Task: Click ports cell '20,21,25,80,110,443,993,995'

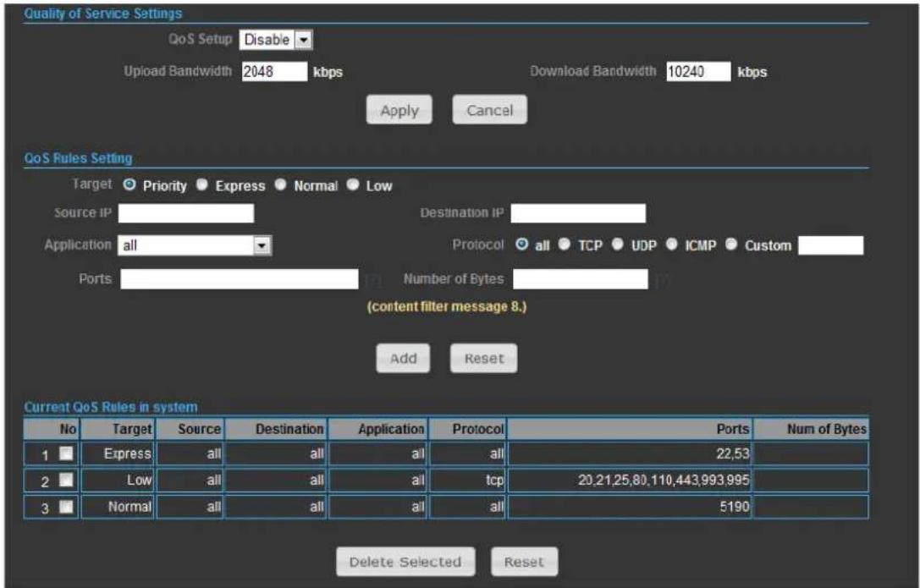Action: 630,481
